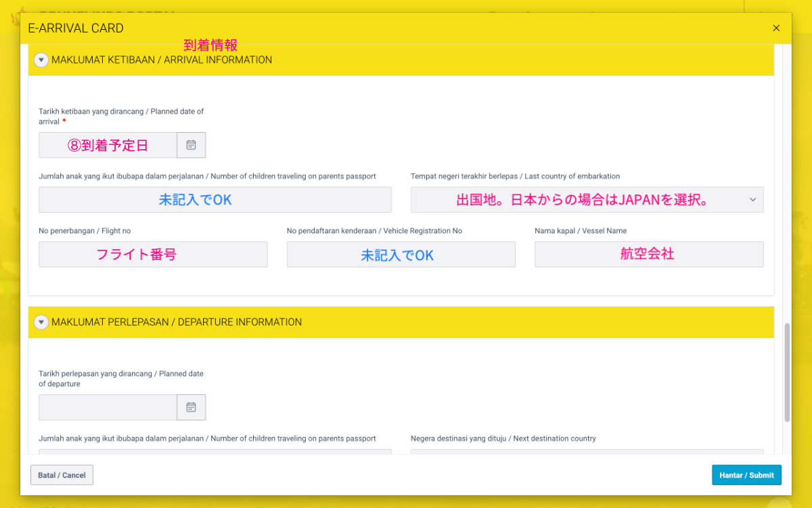Screen dimensions: 812x508
Task: Collapse the Arrival Information section
Action: click(41, 60)
